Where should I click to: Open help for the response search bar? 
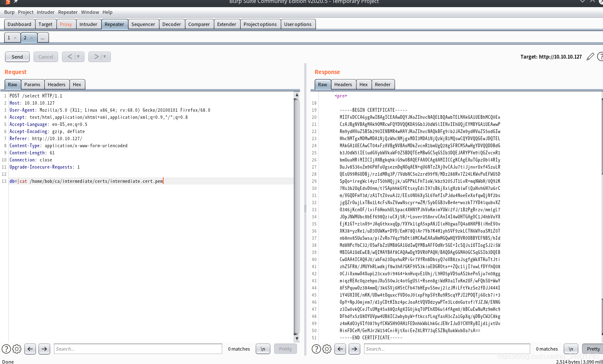[316, 349]
